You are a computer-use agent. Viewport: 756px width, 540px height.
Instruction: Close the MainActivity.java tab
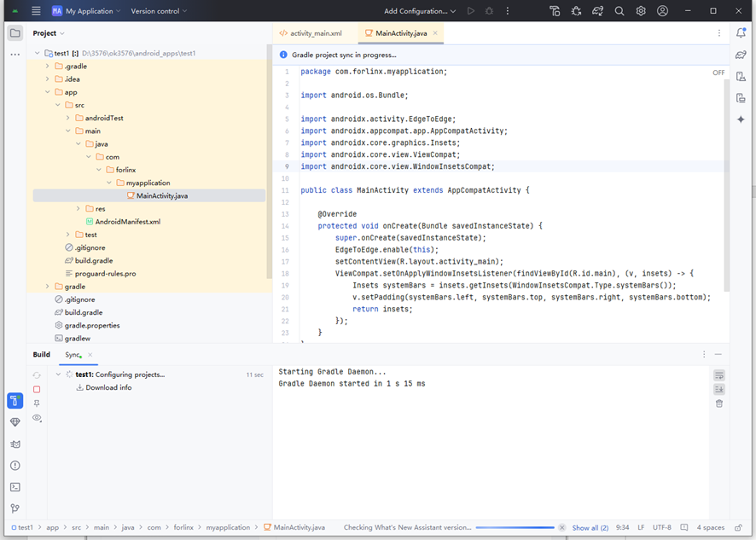tap(435, 33)
